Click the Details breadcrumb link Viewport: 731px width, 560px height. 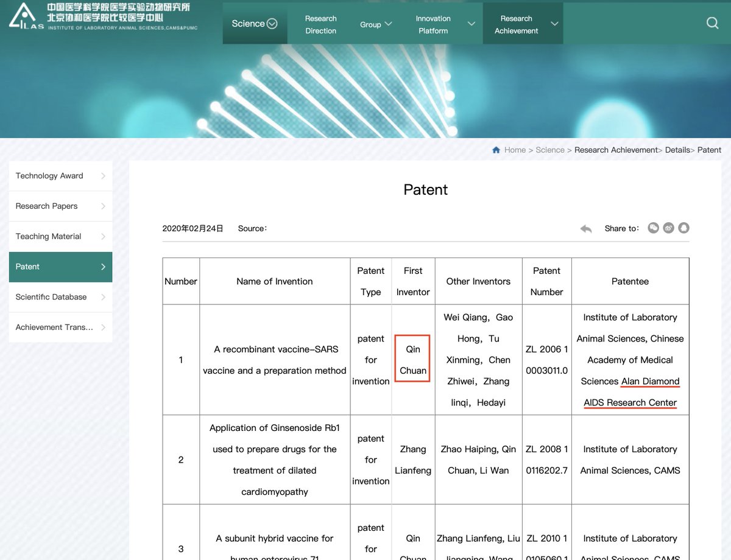677,150
